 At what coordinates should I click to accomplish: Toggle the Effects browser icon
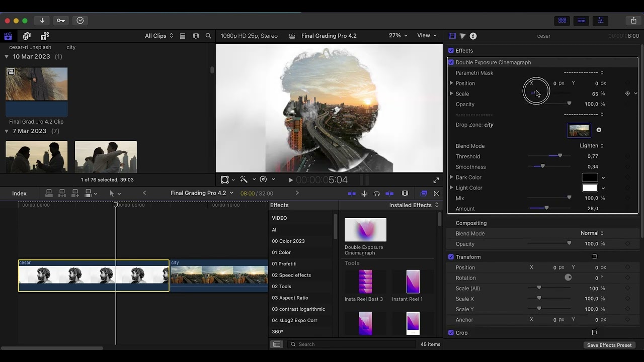[424, 194]
